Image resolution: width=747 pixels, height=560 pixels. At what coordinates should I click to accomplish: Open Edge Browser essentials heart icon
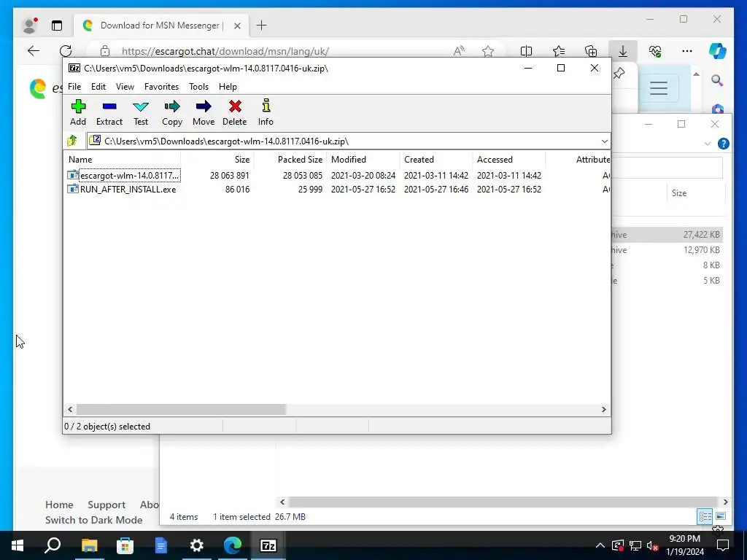point(655,51)
